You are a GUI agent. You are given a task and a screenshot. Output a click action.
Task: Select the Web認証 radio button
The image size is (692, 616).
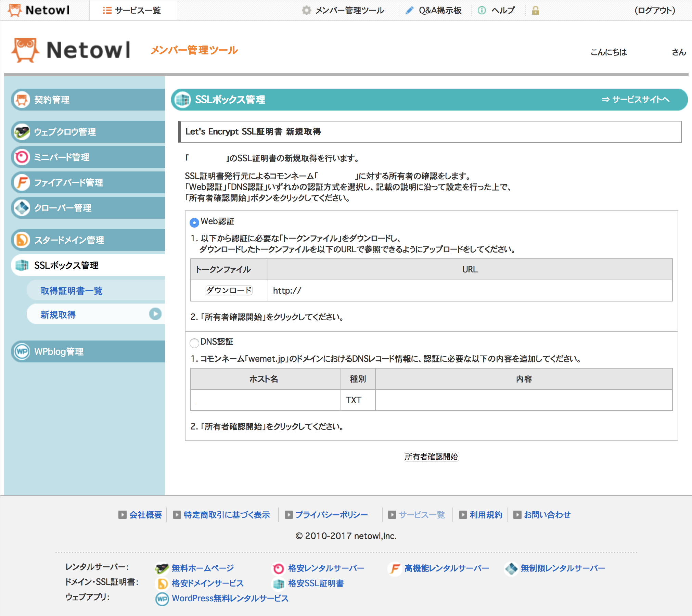coord(194,223)
